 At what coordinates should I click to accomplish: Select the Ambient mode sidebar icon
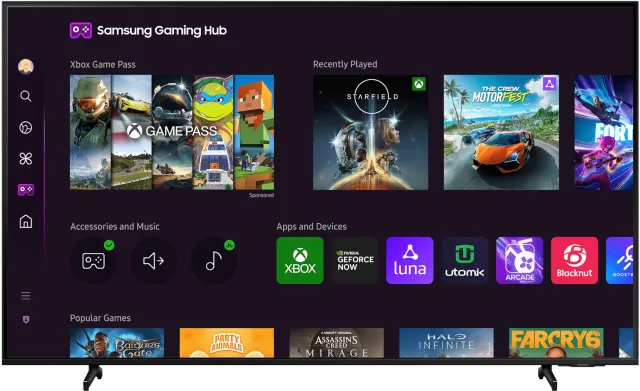click(x=26, y=128)
